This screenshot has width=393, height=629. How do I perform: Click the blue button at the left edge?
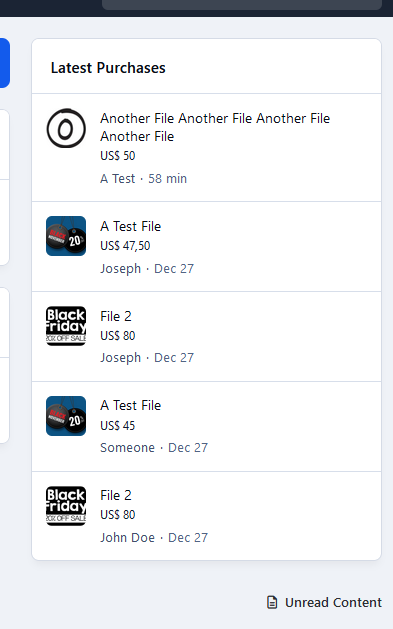pyautogui.click(x=4, y=63)
